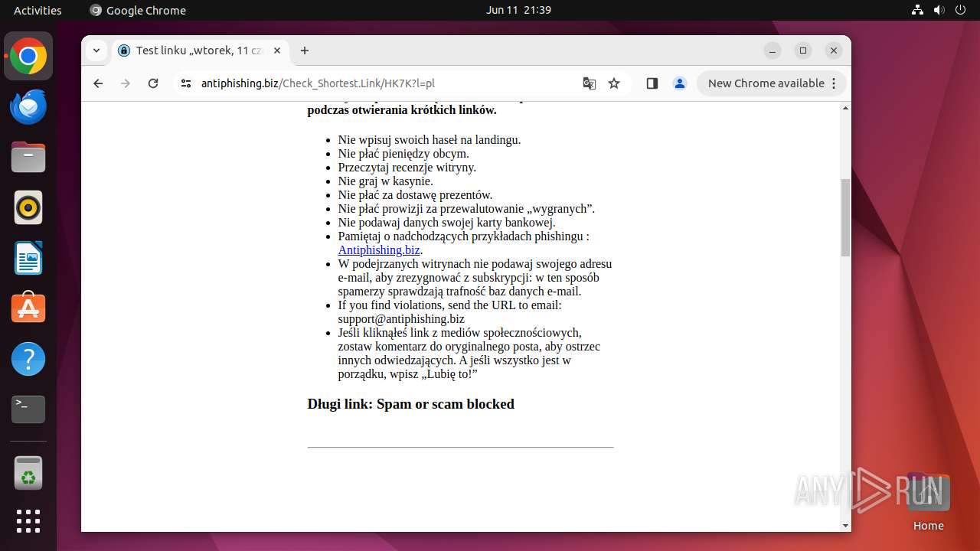Open the network status icon
Screen dimensions: 980x551
pyautogui.click(x=917, y=10)
